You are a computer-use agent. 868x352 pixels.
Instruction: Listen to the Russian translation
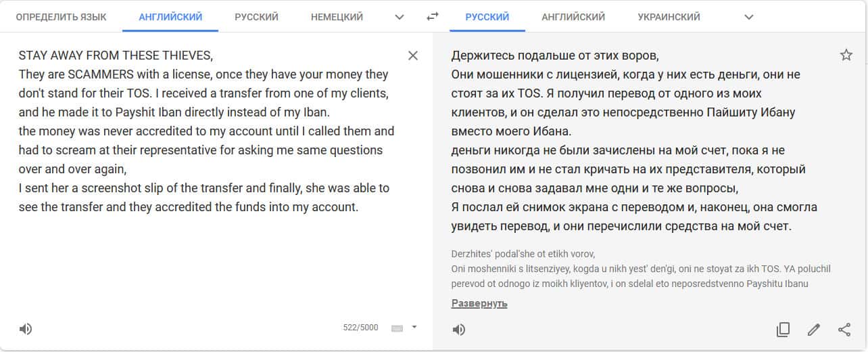[459, 330]
